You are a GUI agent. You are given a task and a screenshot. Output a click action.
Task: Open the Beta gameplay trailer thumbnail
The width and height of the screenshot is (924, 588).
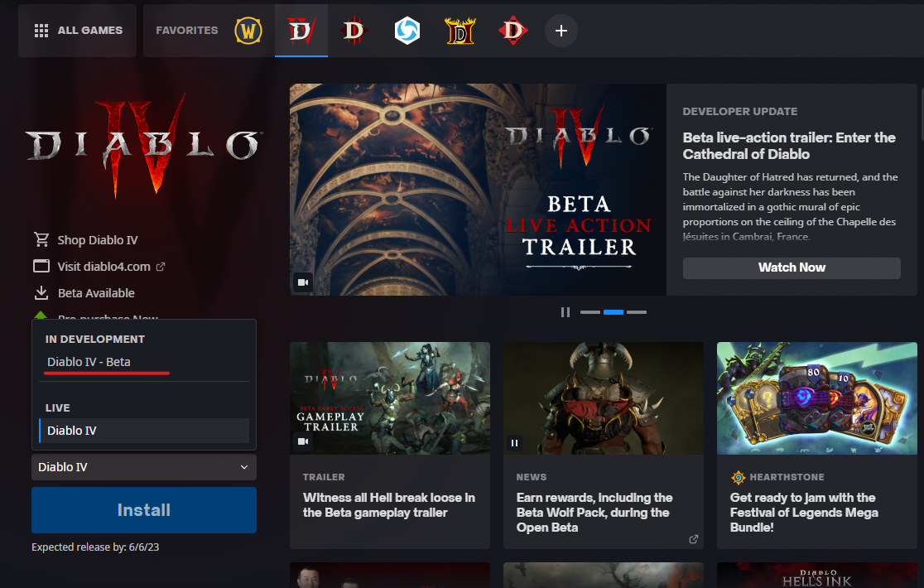(389, 398)
